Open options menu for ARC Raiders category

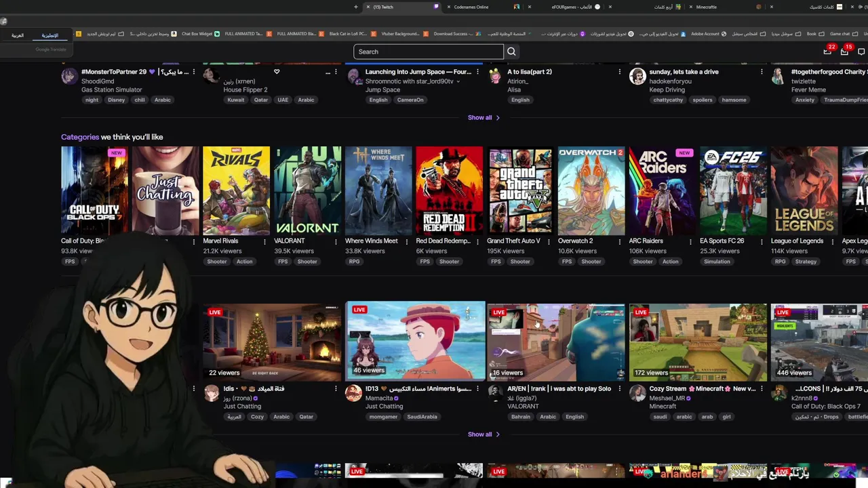(x=690, y=241)
